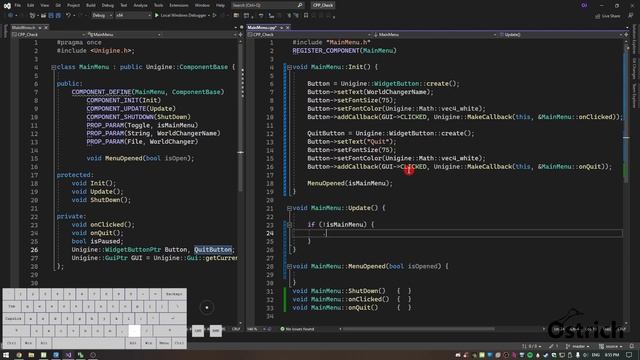Open Chrome from the Windows taskbar
This screenshot has height=360, width=640.
point(19,355)
